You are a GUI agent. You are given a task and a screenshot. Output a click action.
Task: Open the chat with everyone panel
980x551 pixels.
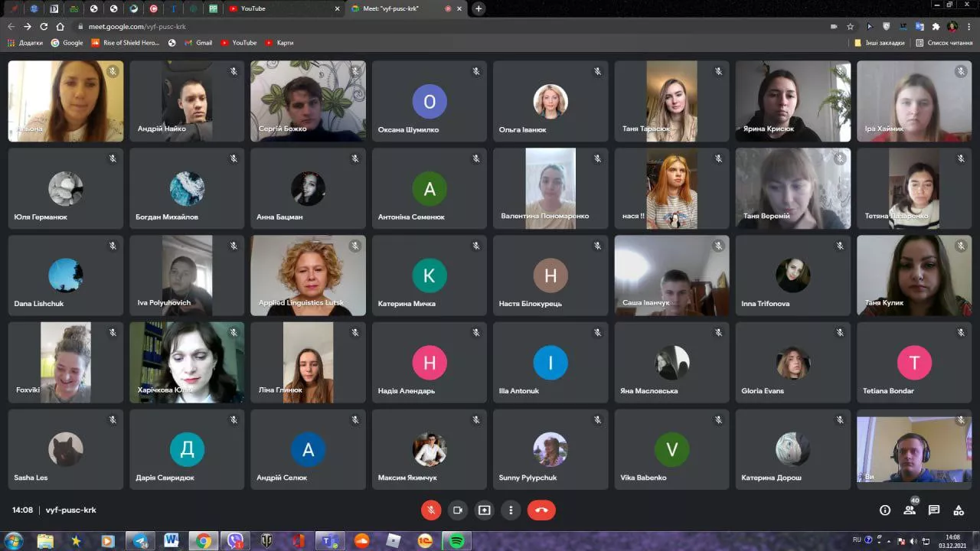click(x=934, y=510)
